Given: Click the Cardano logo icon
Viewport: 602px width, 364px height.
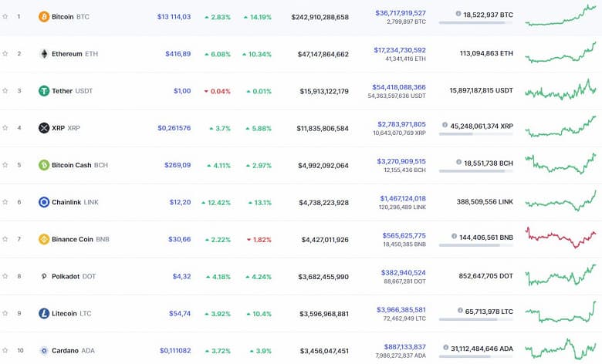Looking at the screenshot, I should pyautogui.click(x=44, y=351).
